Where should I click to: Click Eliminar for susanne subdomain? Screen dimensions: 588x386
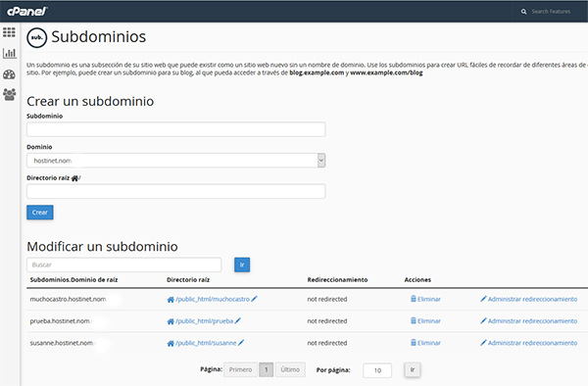coord(429,343)
